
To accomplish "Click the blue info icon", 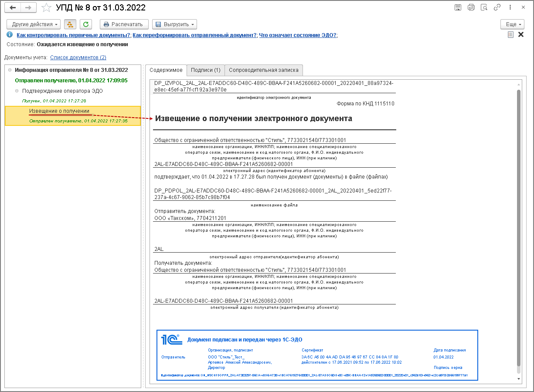I will (10, 35).
